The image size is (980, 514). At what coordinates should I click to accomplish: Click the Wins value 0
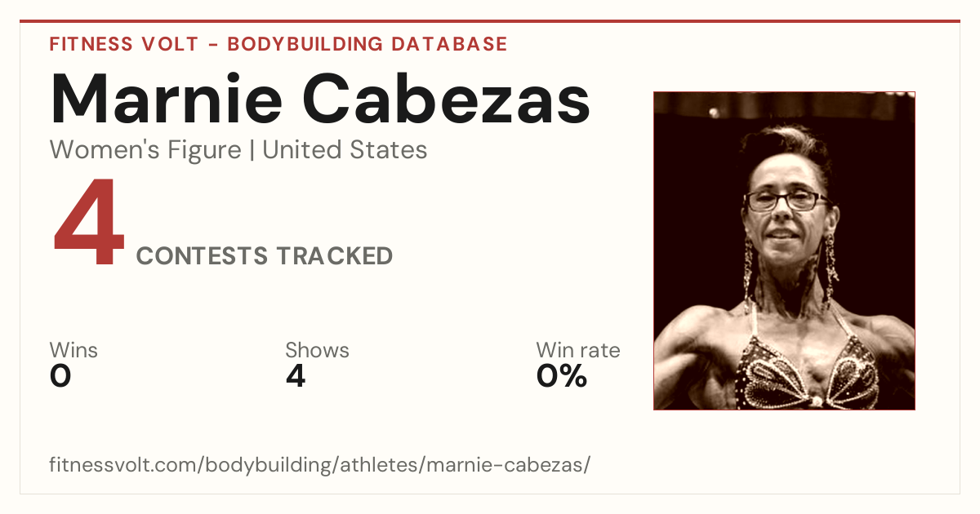tap(60, 376)
